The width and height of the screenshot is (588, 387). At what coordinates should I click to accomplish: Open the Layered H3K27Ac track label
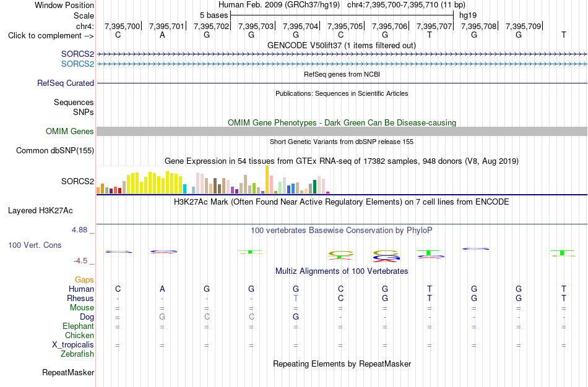[40, 211]
